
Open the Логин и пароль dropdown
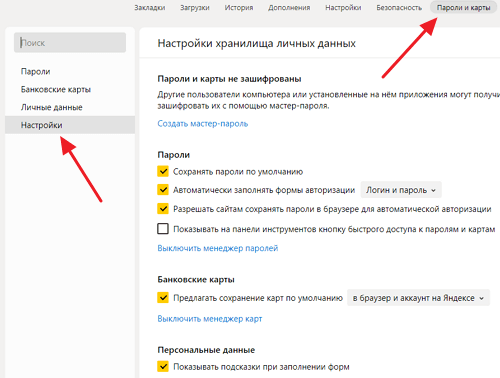point(401,190)
